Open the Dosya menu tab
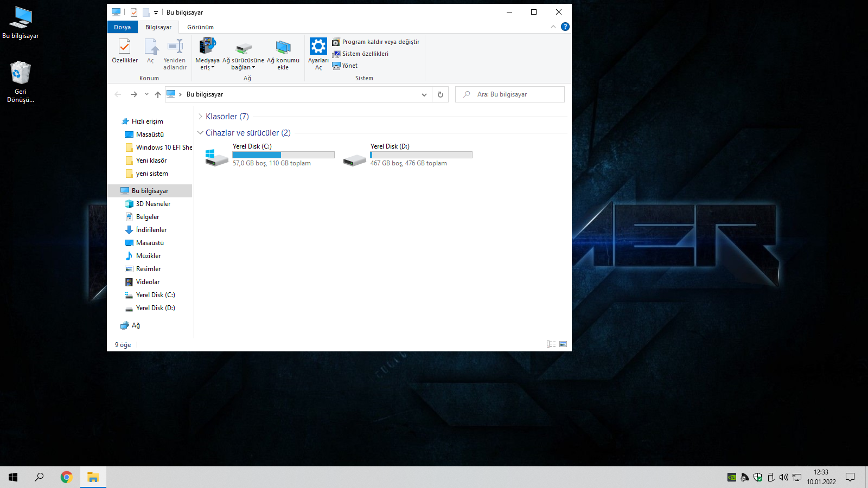The height and width of the screenshot is (488, 868). pos(122,27)
